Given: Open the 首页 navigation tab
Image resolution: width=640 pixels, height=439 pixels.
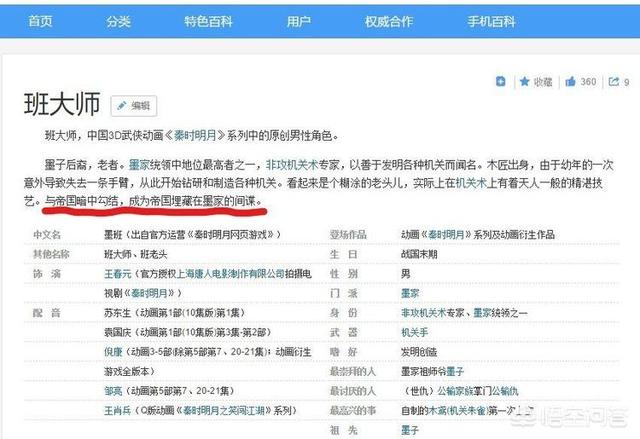Looking at the screenshot, I should tap(40, 21).
